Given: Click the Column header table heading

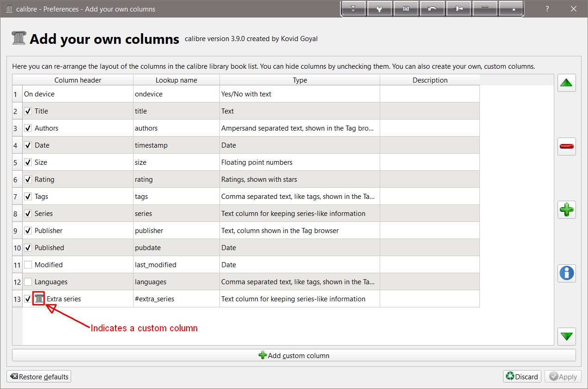Looking at the screenshot, I should [x=78, y=80].
